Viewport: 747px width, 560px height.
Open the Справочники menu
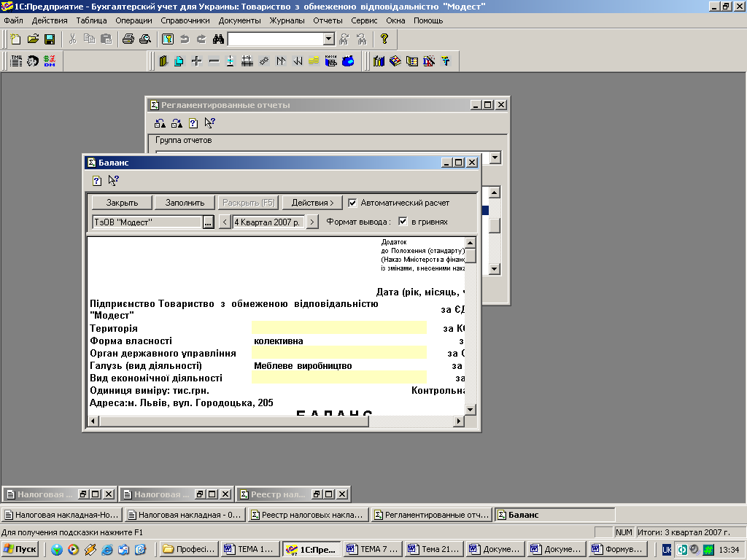pyautogui.click(x=185, y=20)
